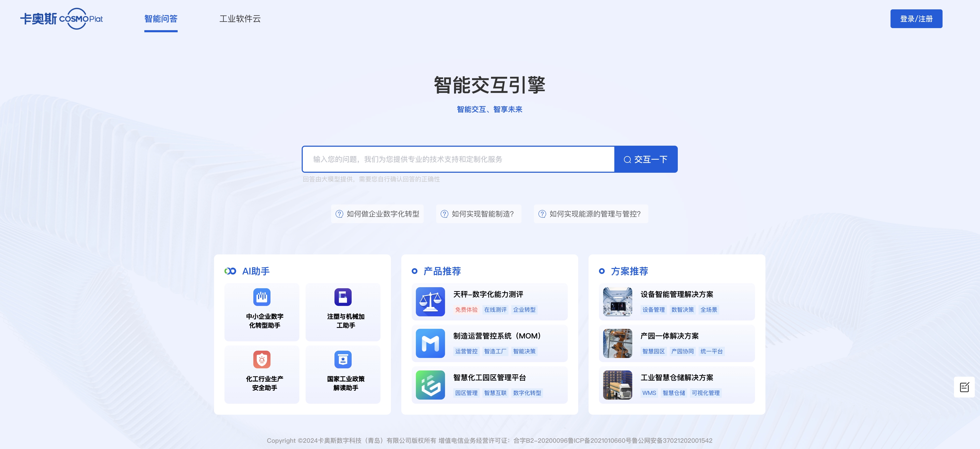Open the 中小企业数字化转型助手 icon

[262, 297]
